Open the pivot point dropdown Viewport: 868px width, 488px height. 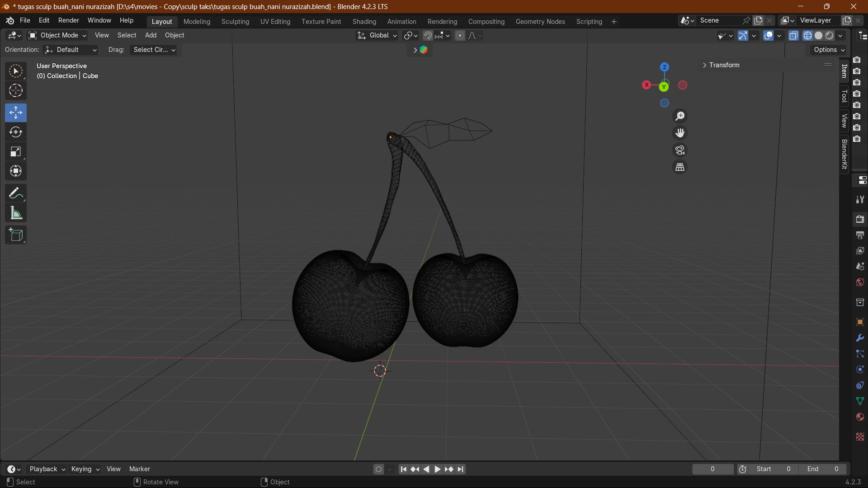pos(410,35)
